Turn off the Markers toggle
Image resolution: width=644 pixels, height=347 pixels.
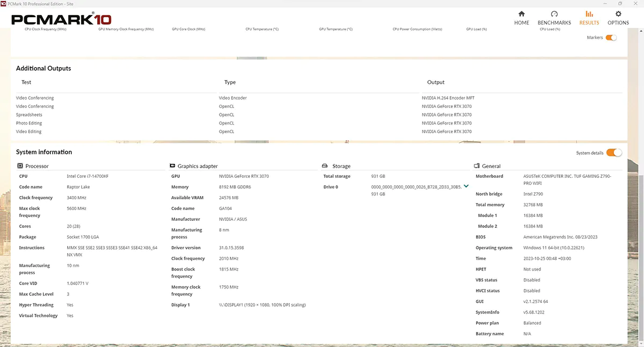pyautogui.click(x=611, y=38)
